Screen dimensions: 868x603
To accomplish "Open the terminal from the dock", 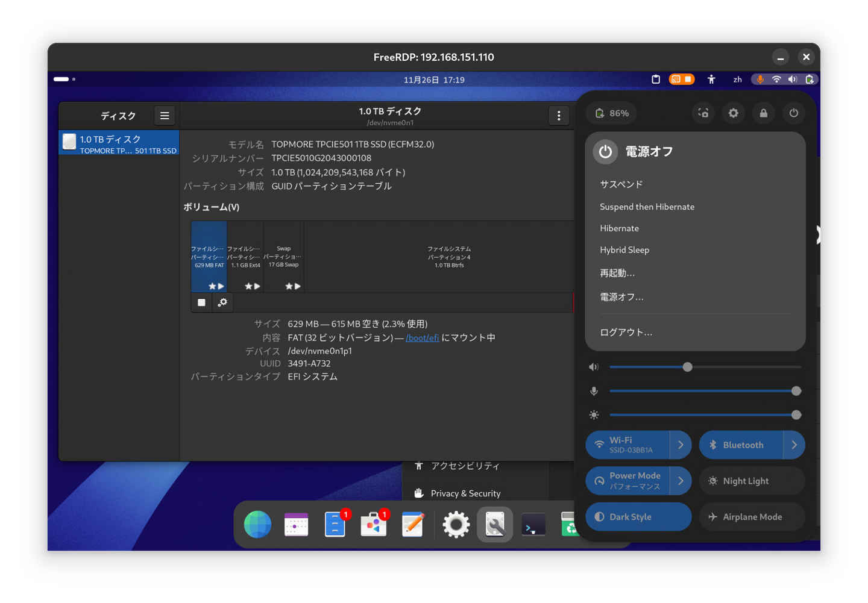I will click(x=533, y=525).
